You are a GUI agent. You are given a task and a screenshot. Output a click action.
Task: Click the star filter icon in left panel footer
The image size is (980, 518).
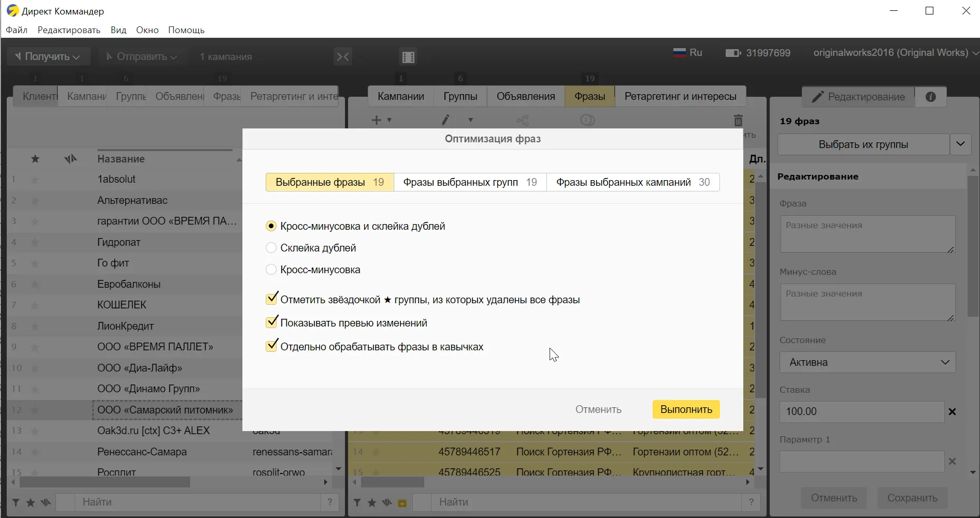click(31, 502)
